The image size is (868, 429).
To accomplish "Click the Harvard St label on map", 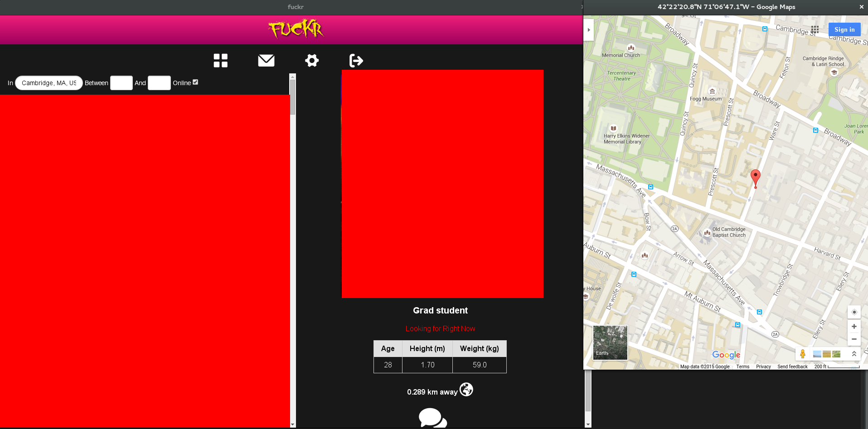I will coord(827,253).
